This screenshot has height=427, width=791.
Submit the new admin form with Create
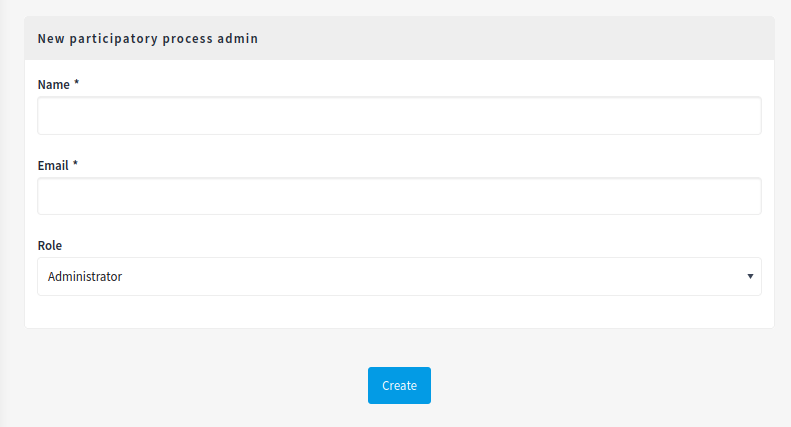tap(399, 386)
